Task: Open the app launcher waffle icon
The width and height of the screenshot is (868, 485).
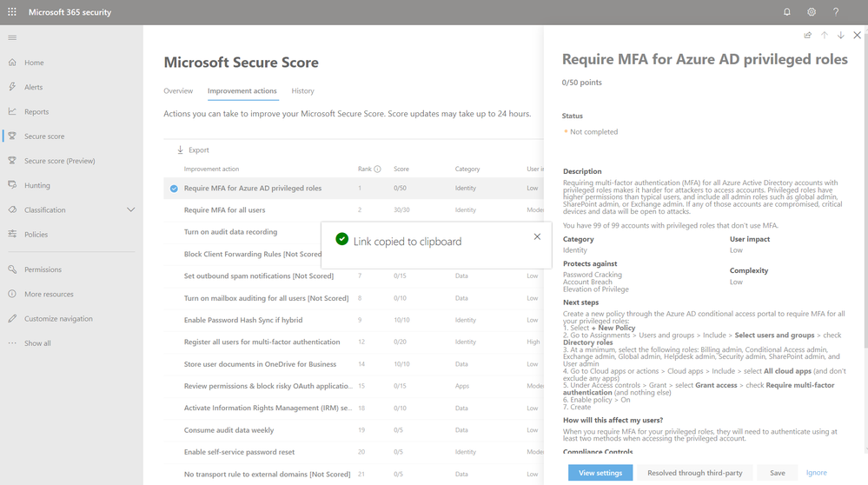Action: coord(12,11)
